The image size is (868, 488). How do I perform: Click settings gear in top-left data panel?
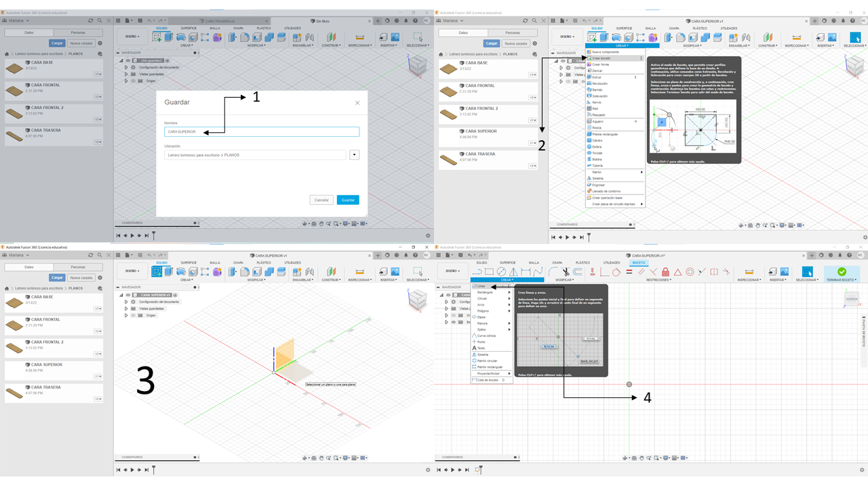click(x=100, y=43)
